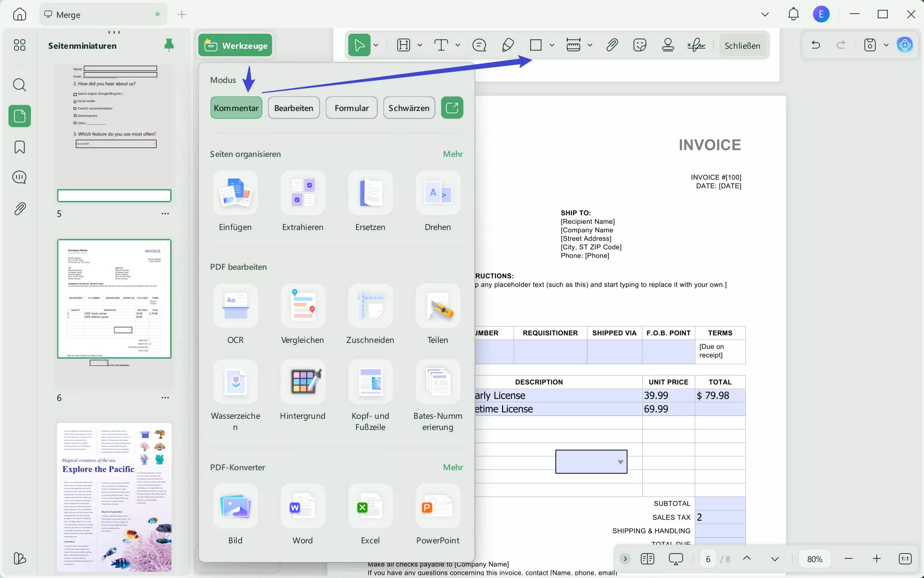
Task: Open the Werkzeuge tools menu
Action: (235, 45)
